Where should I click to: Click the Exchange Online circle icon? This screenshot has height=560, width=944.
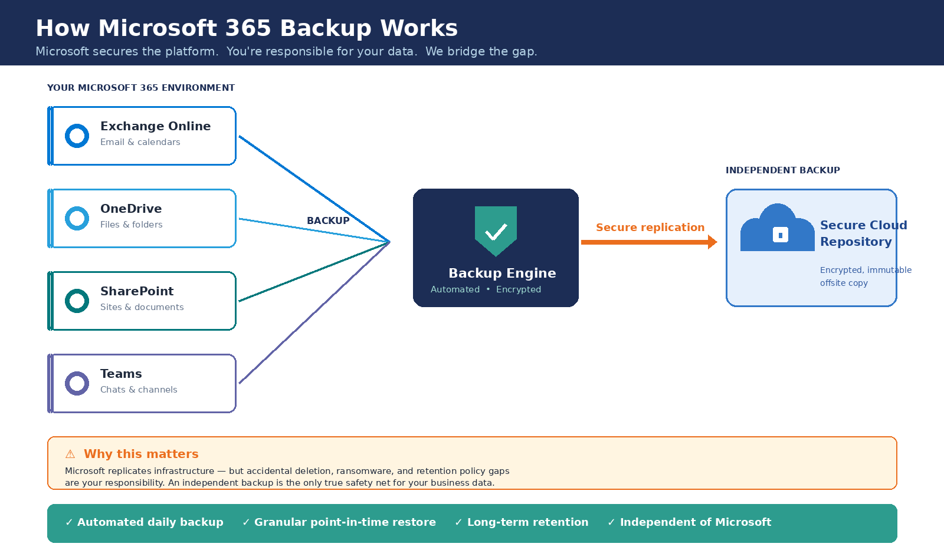pos(77,136)
